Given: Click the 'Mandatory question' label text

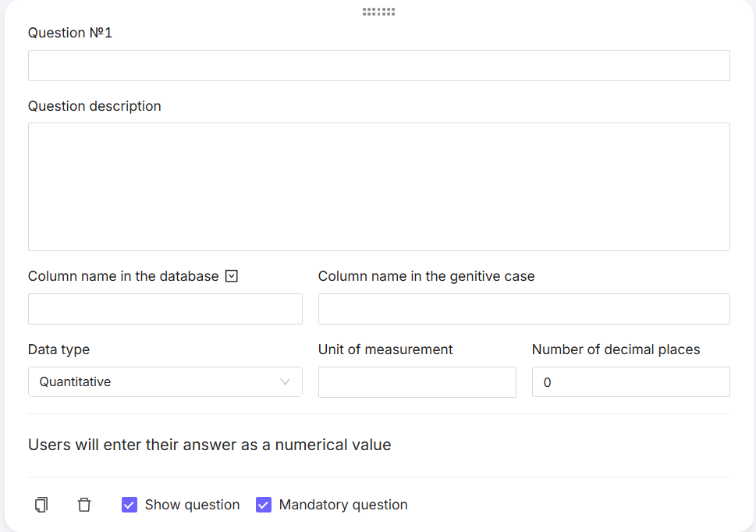Looking at the screenshot, I should tap(343, 505).
